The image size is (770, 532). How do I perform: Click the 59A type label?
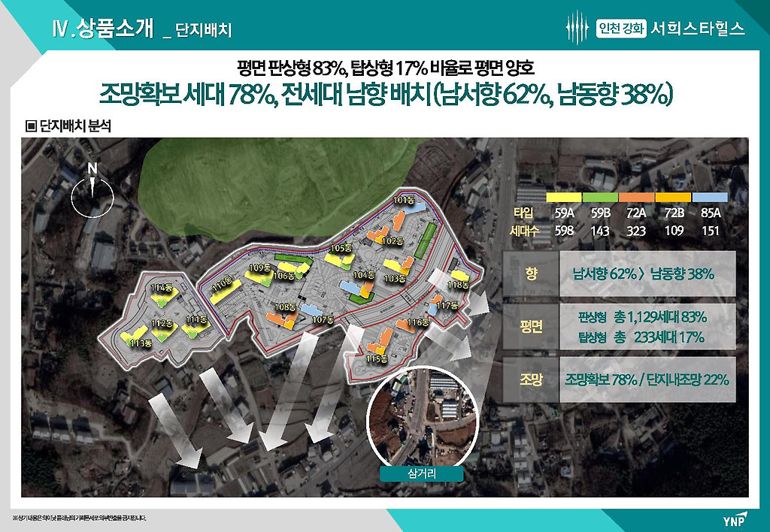(x=564, y=213)
